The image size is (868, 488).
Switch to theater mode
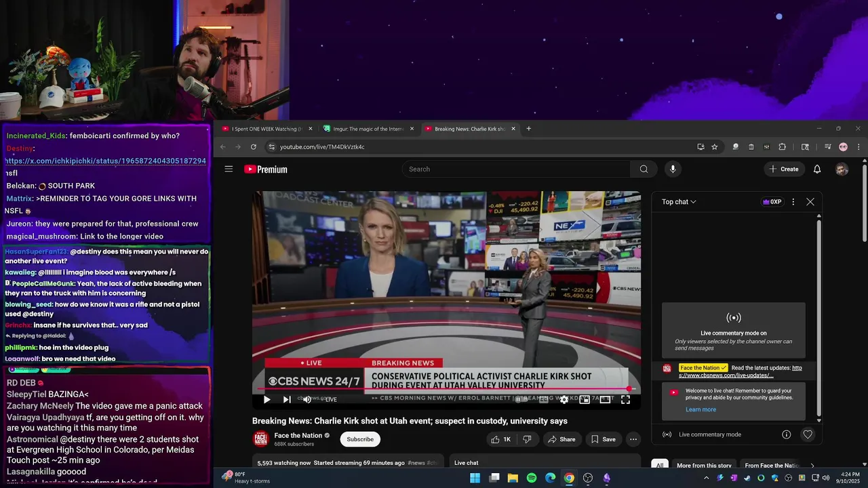tap(605, 399)
